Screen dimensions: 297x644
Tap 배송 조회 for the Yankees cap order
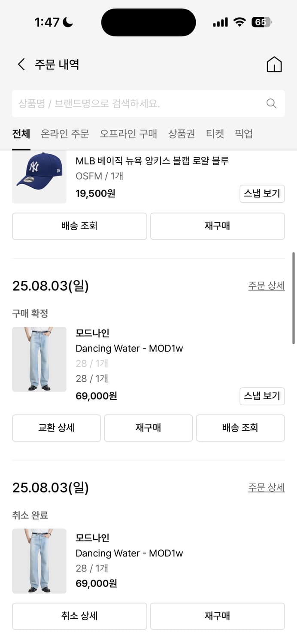[79, 226]
